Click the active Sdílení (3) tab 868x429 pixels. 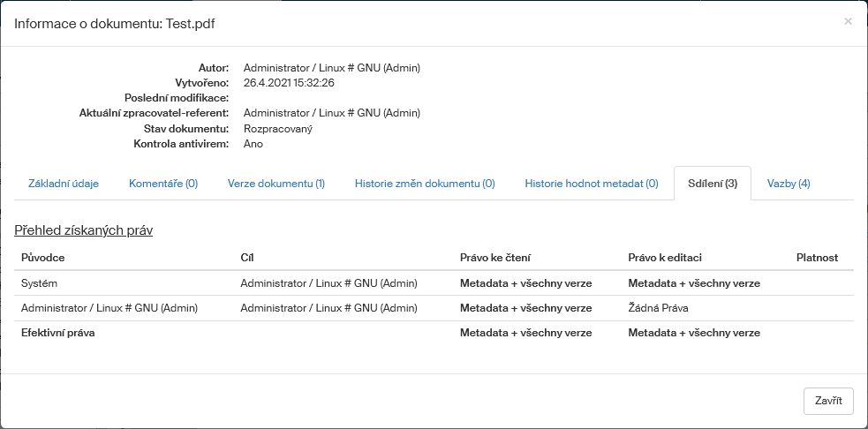click(x=712, y=184)
